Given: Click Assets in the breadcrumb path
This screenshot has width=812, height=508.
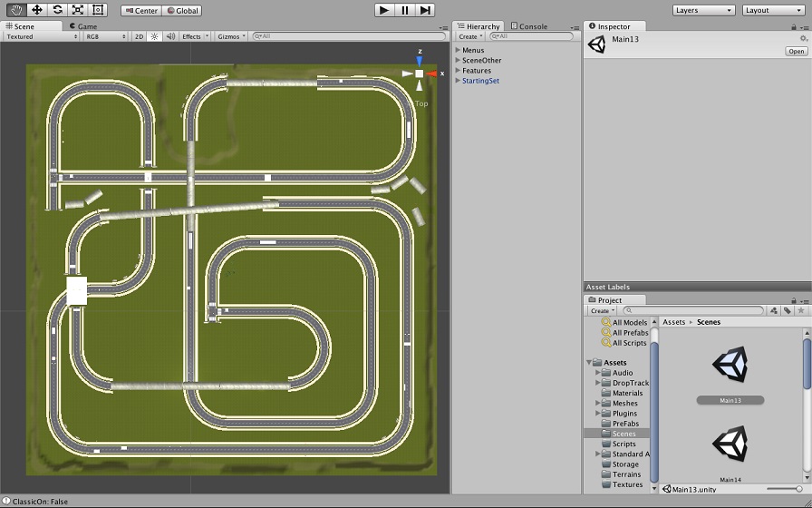Looking at the screenshot, I should pos(673,322).
